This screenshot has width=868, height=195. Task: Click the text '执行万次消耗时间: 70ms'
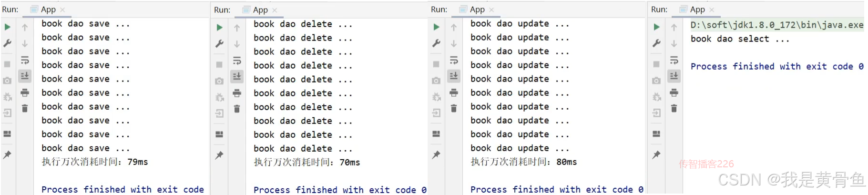(x=307, y=162)
